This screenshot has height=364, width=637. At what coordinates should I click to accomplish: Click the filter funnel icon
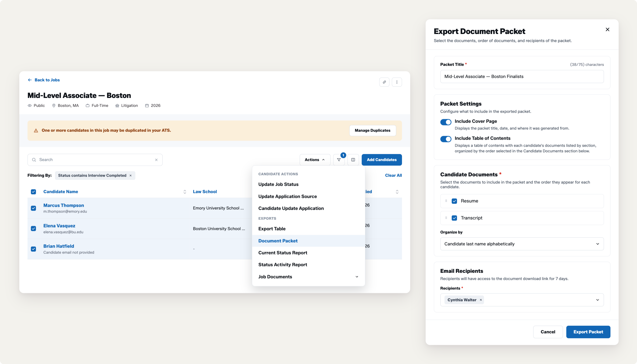click(339, 160)
